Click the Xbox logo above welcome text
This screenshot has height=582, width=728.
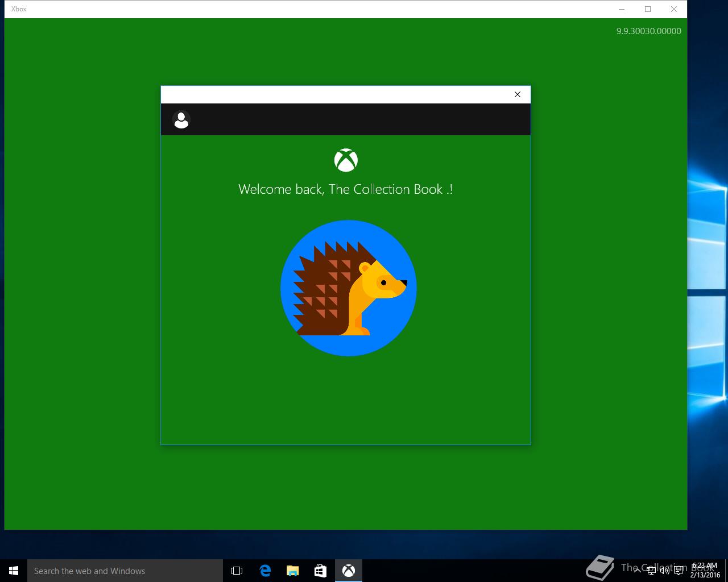[x=346, y=160]
